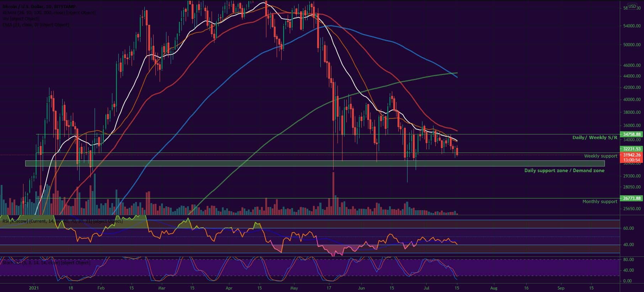Click the 36000.00 price axis label
This screenshot has width=644, height=292.
click(632, 126)
